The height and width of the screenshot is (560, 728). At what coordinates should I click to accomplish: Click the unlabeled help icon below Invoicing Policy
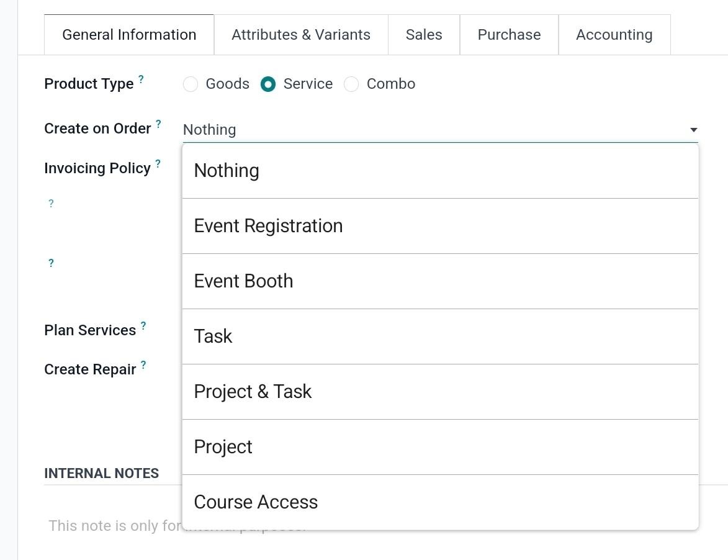click(51, 204)
